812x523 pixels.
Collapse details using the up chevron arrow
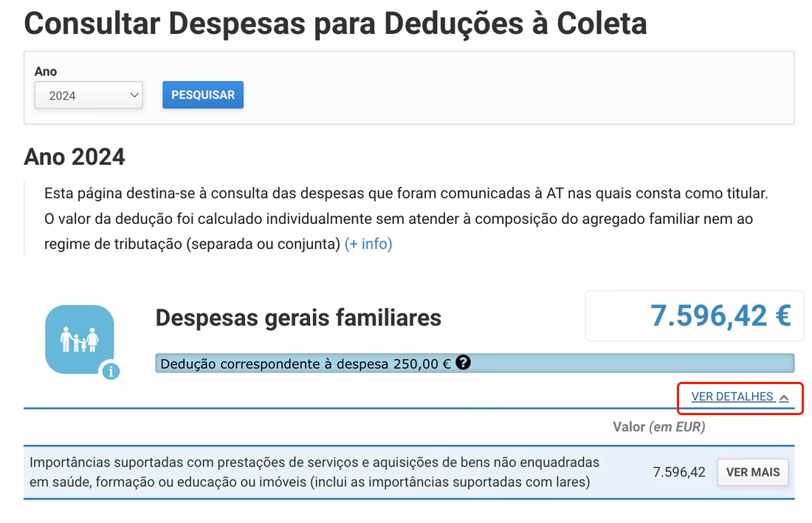pyautogui.click(x=785, y=397)
